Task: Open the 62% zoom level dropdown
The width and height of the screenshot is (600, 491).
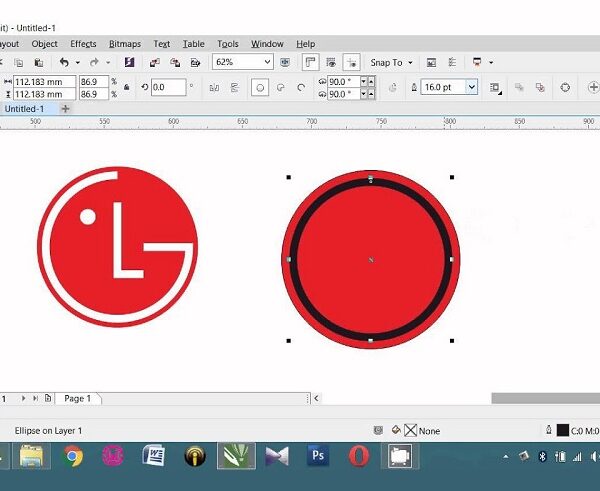Action: coord(266,62)
